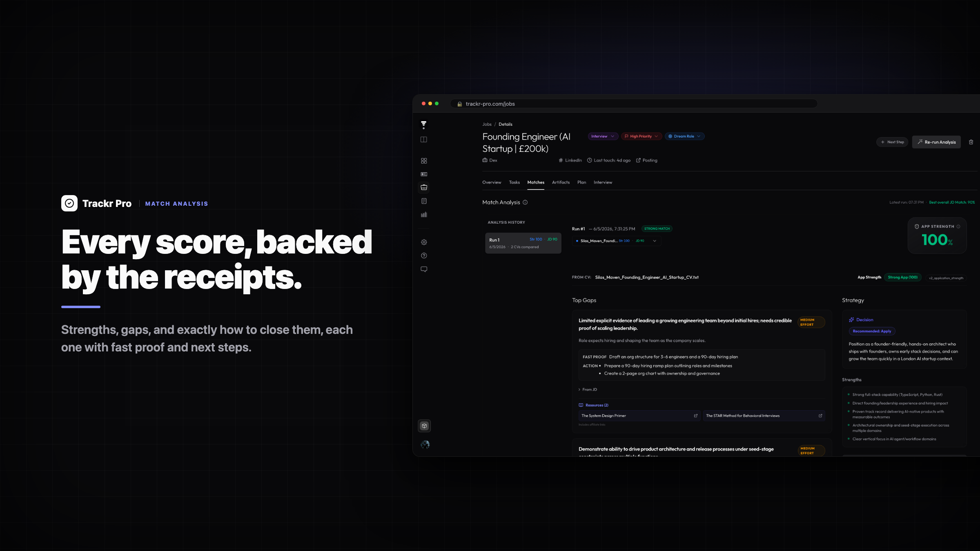The height and width of the screenshot is (551, 980).
Task: Switch to the Plan tab
Action: coord(581,182)
